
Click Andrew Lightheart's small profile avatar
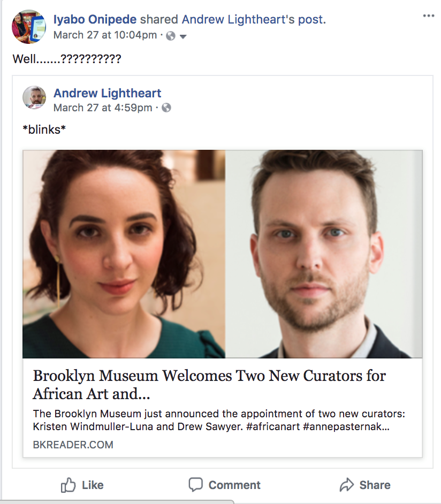(34, 97)
